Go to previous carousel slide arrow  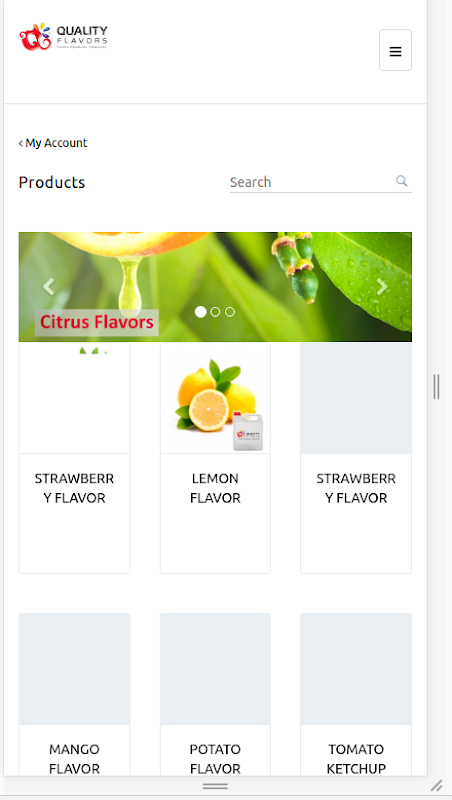pyautogui.click(x=48, y=287)
